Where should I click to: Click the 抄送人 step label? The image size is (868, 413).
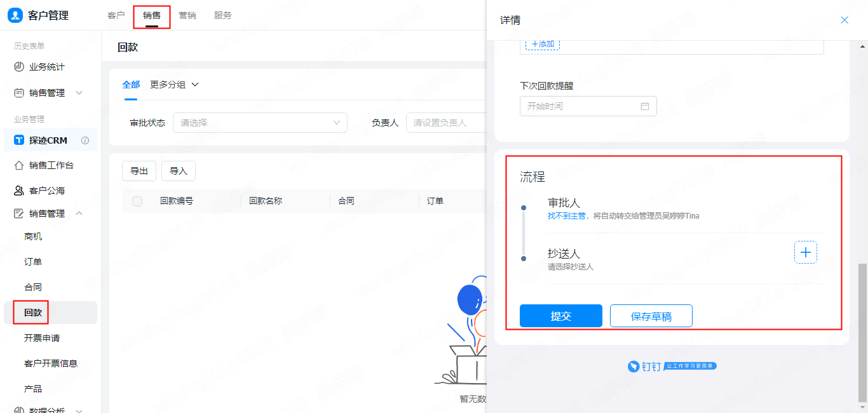[564, 254]
